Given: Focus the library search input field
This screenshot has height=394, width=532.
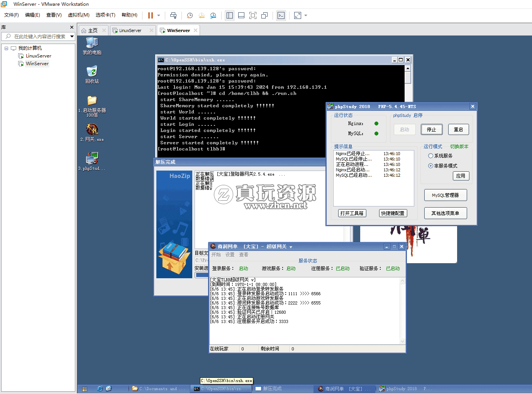Looking at the screenshot, I should [40, 36].
